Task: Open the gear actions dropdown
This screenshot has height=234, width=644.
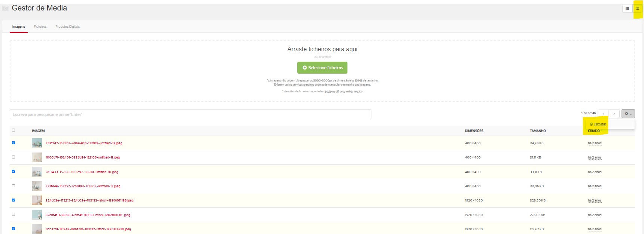Action: click(628, 114)
